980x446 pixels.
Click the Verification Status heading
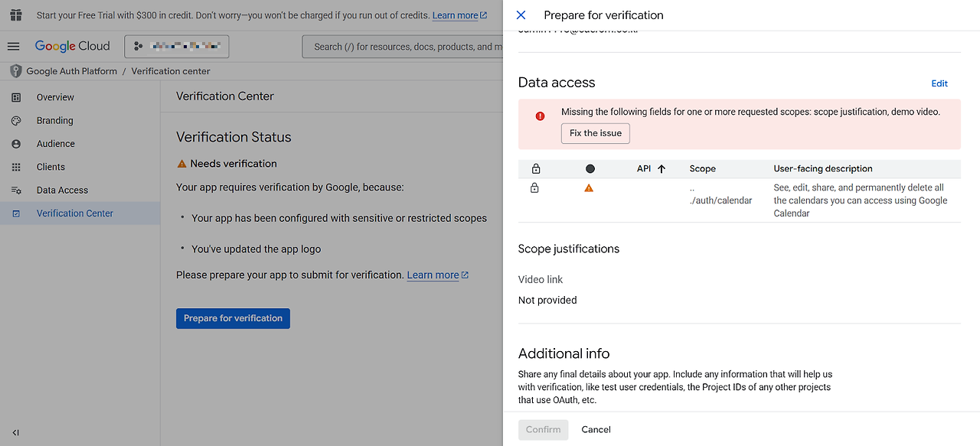(x=234, y=138)
